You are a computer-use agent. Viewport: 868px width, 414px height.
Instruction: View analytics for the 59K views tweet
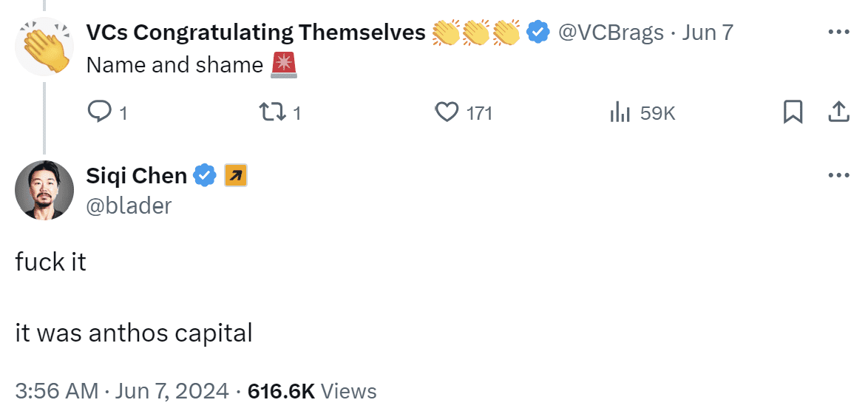[x=620, y=112]
